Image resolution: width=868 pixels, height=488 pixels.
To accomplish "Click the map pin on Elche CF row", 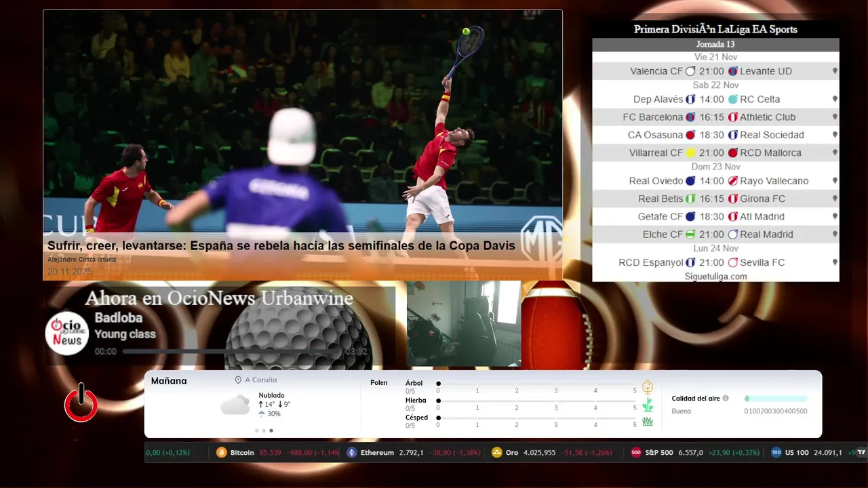I will pos(835,235).
